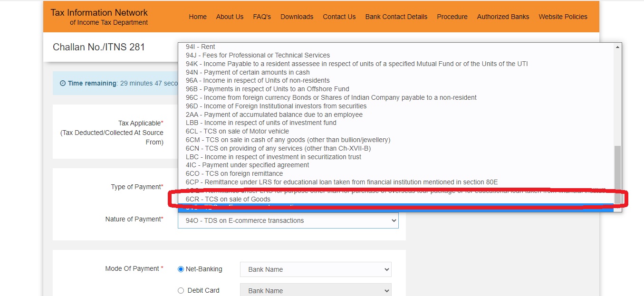644x296 pixels.
Task: Navigate to Bank Contact Details
Action: (x=396, y=17)
